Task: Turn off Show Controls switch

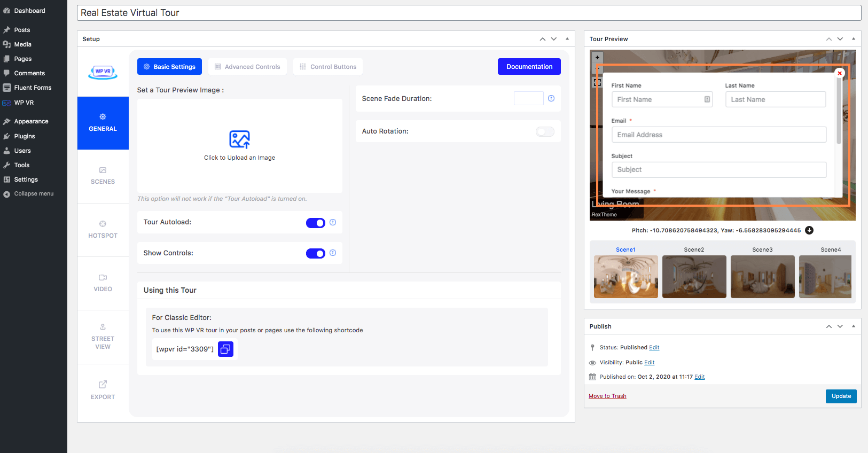Action: pos(315,254)
